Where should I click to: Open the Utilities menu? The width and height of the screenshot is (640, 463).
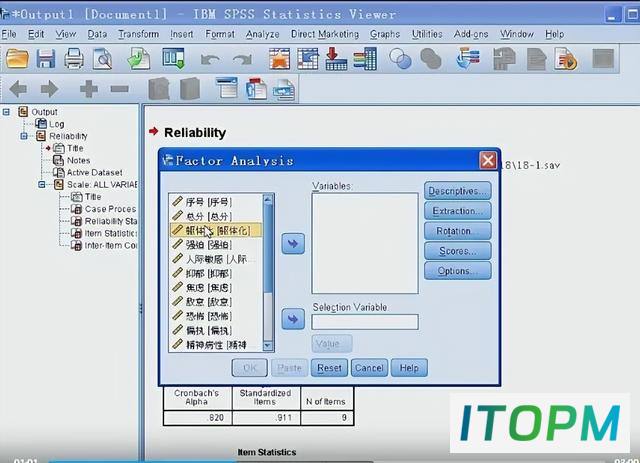(427, 34)
